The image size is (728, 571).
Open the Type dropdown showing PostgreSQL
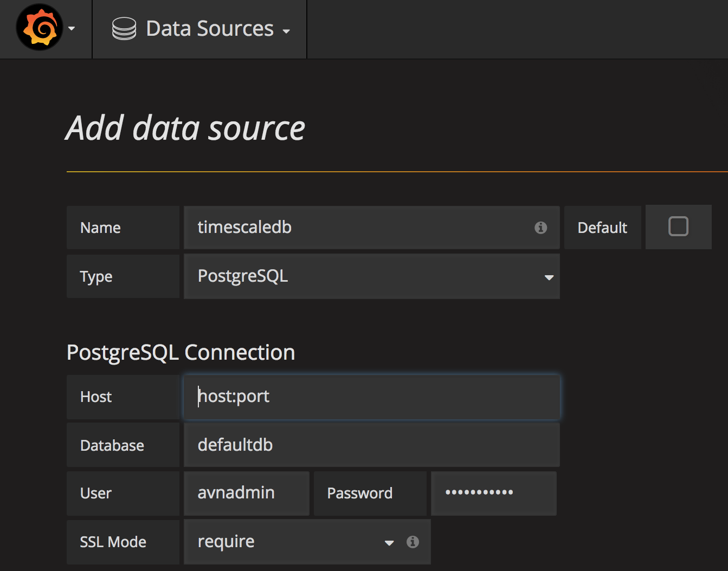click(x=363, y=276)
